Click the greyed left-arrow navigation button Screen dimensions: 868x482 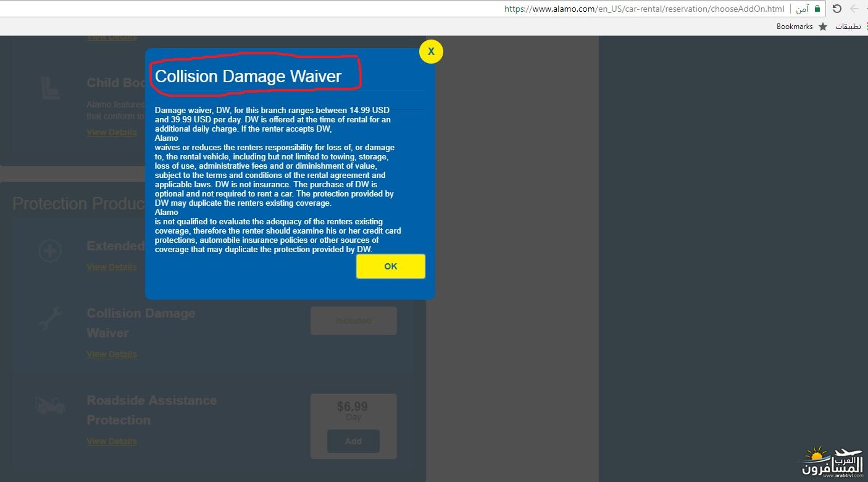tap(855, 9)
